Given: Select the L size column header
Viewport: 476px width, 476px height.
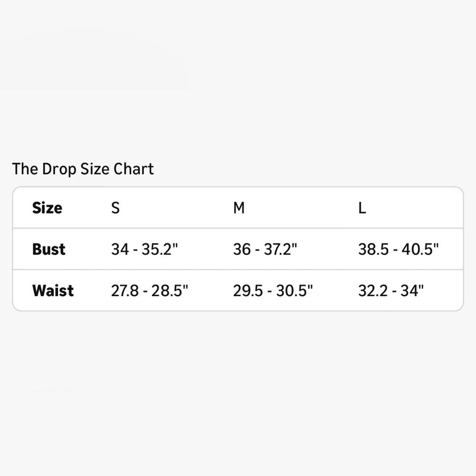Looking at the screenshot, I should click(x=362, y=208).
